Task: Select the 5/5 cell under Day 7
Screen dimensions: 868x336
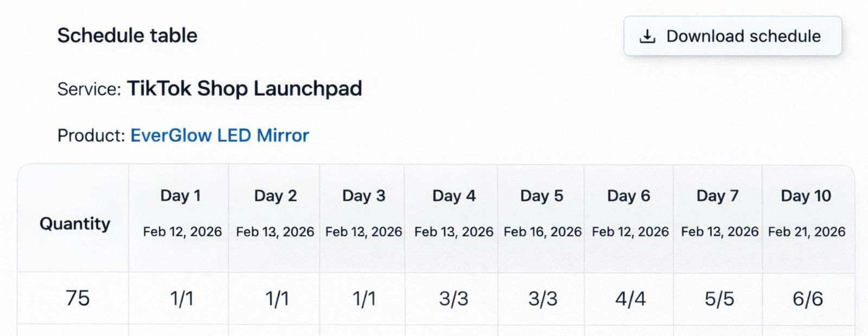Action: (x=719, y=299)
